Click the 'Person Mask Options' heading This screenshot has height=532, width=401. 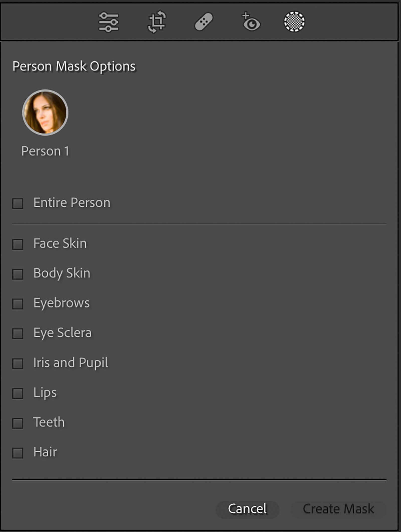pos(74,66)
